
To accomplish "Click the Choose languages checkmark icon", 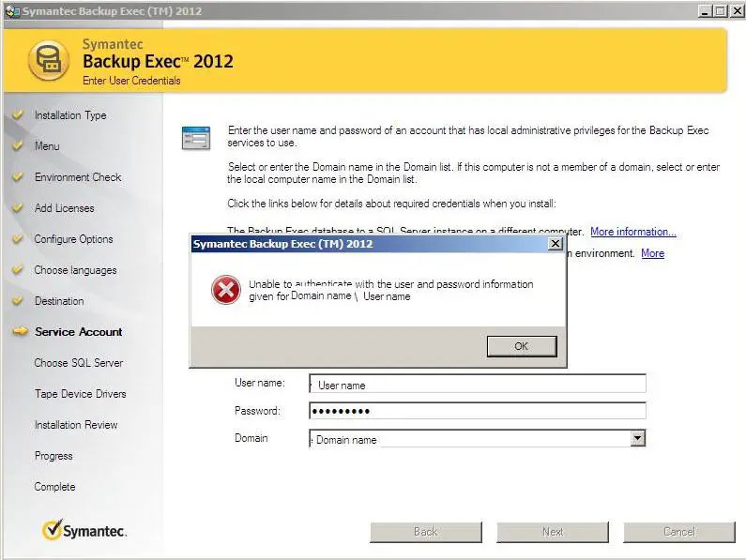I will [x=18, y=270].
